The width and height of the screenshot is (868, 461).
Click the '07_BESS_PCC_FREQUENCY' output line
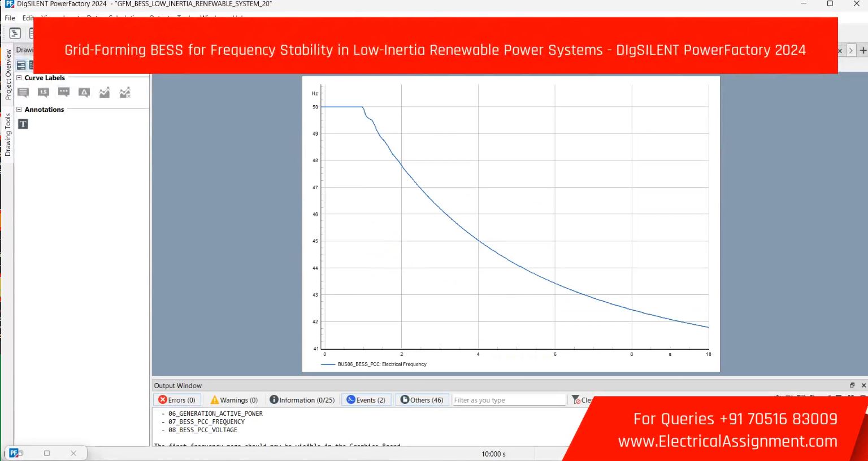(206, 421)
